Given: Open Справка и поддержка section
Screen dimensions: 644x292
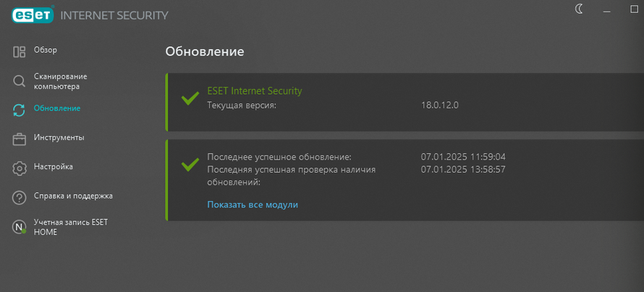Looking at the screenshot, I should pyautogui.click(x=73, y=196).
